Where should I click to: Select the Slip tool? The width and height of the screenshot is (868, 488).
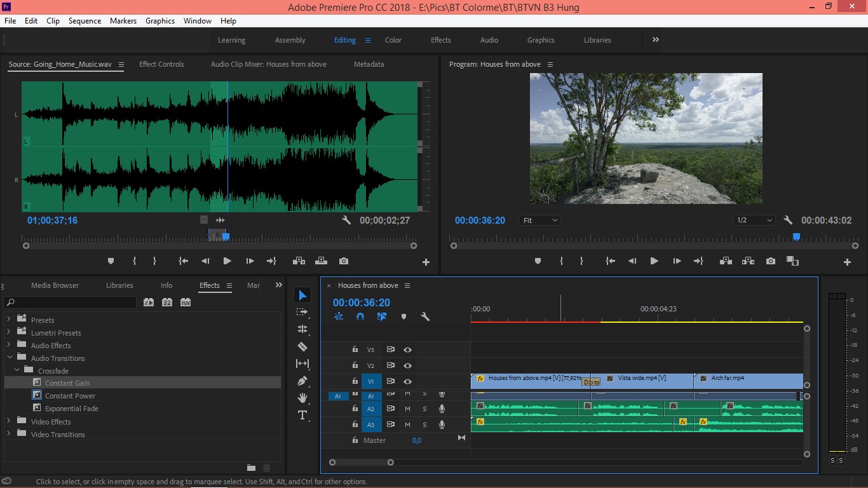pyautogui.click(x=302, y=363)
